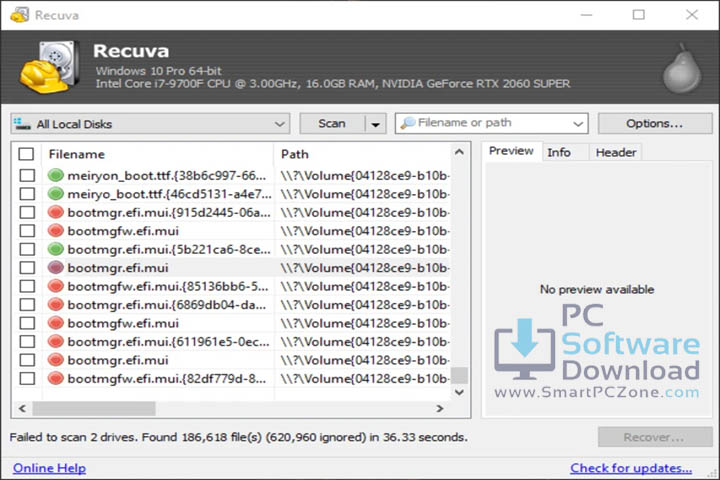
Task: Select the meiryon_boot.ttf.{38b6c997-66... filename
Action: 167,175
